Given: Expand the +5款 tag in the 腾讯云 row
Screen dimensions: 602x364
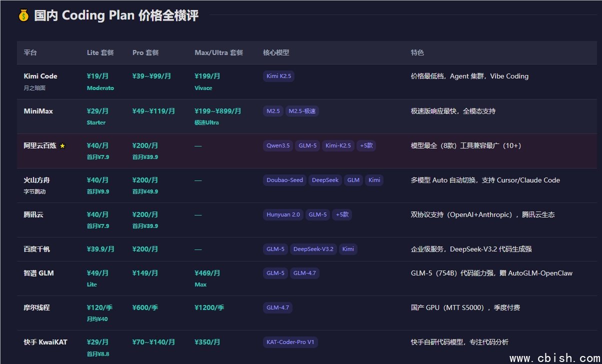Looking at the screenshot, I should [x=342, y=214].
